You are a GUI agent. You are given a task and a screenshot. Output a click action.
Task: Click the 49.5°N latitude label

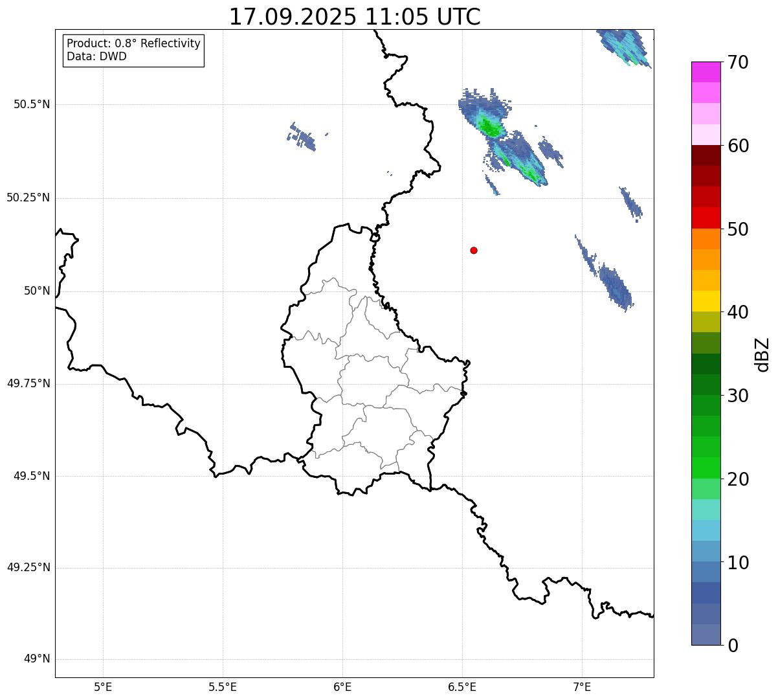[32, 476]
